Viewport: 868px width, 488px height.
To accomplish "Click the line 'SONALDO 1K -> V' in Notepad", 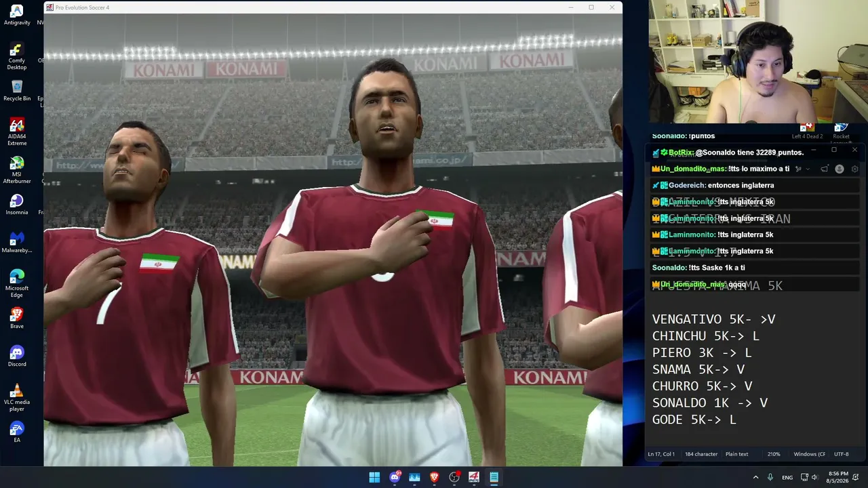I will (x=710, y=403).
